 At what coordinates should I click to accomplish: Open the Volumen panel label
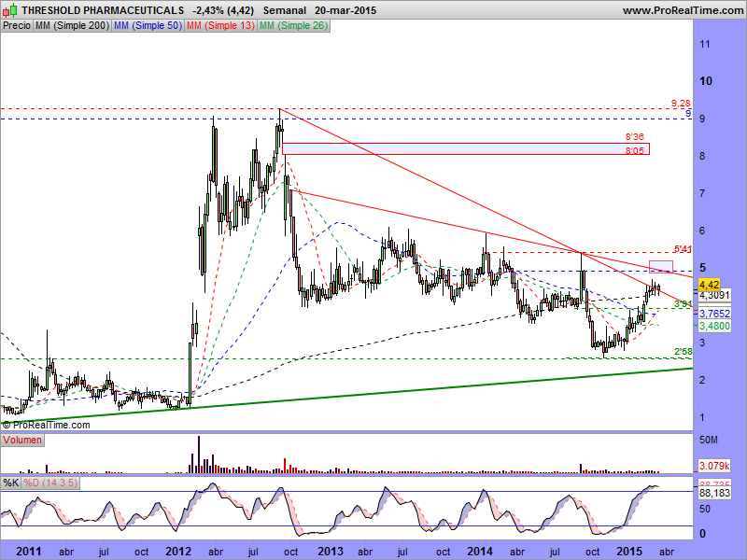pos(22,440)
